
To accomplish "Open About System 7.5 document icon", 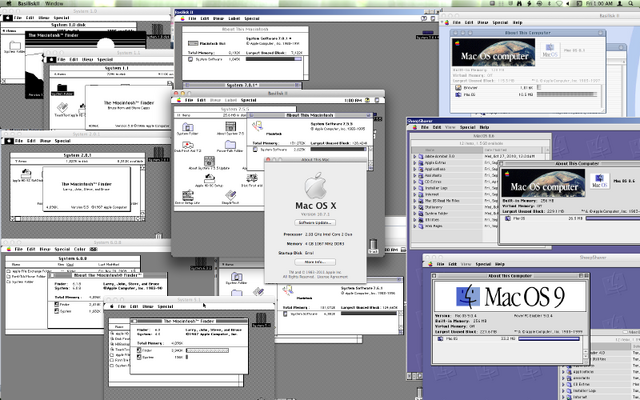I will [x=231, y=127].
